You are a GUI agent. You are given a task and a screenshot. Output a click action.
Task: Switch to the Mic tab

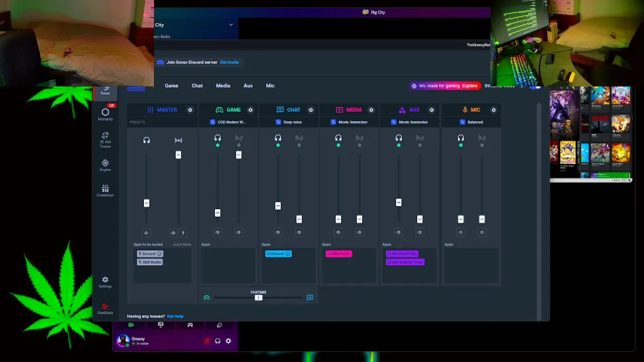click(270, 86)
